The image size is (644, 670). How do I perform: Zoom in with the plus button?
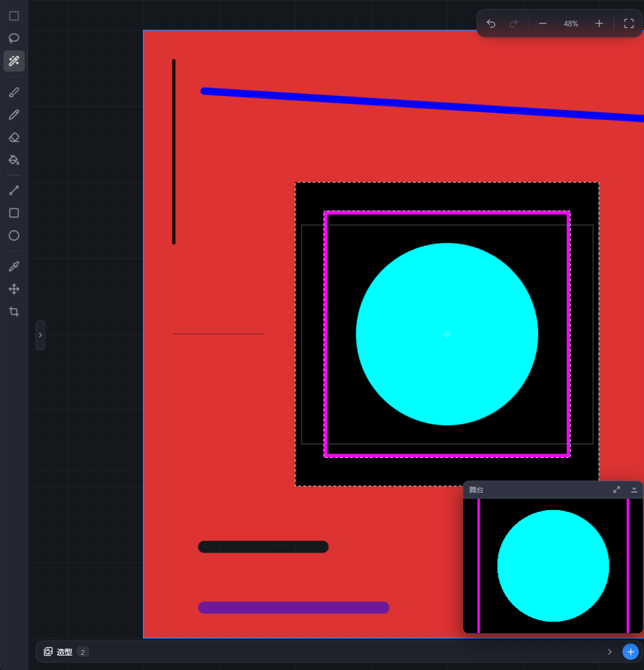(599, 23)
